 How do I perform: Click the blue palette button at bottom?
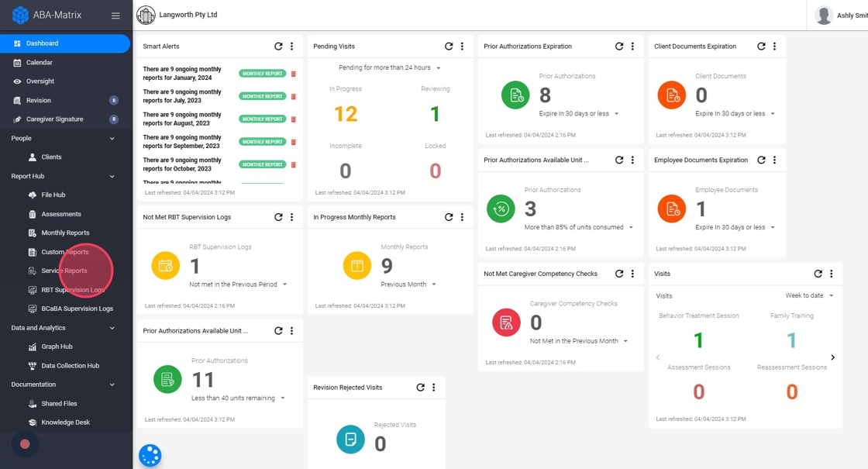[x=150, y=456]
